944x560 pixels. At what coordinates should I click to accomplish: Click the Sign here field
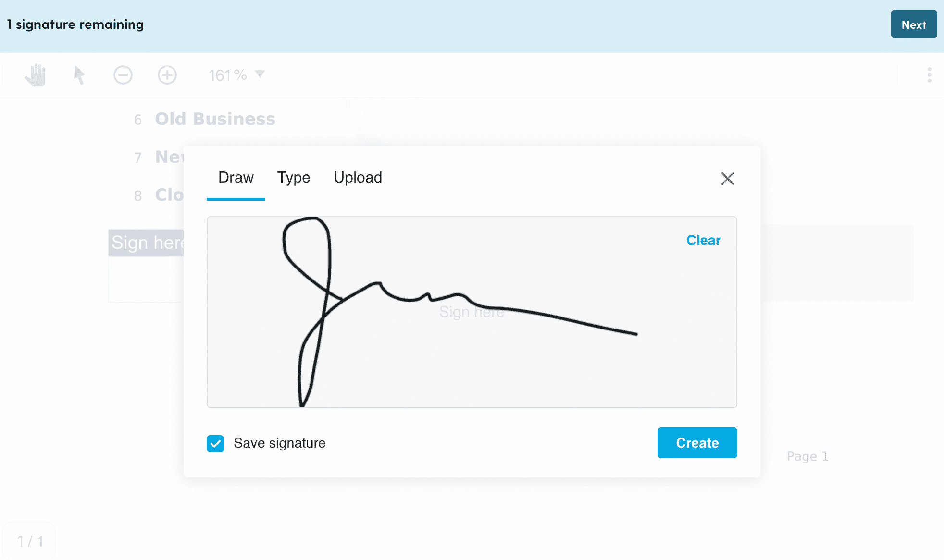pos(148,242)
